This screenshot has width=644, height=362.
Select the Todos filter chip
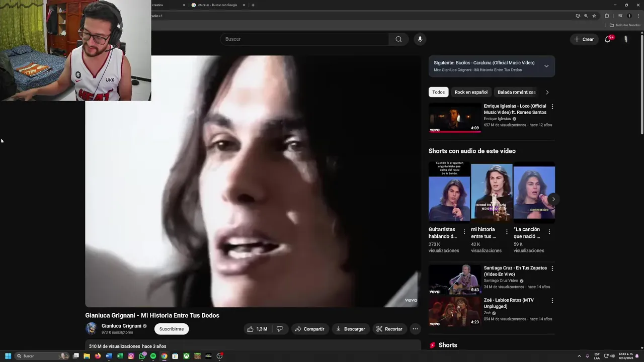pos(439,92)
